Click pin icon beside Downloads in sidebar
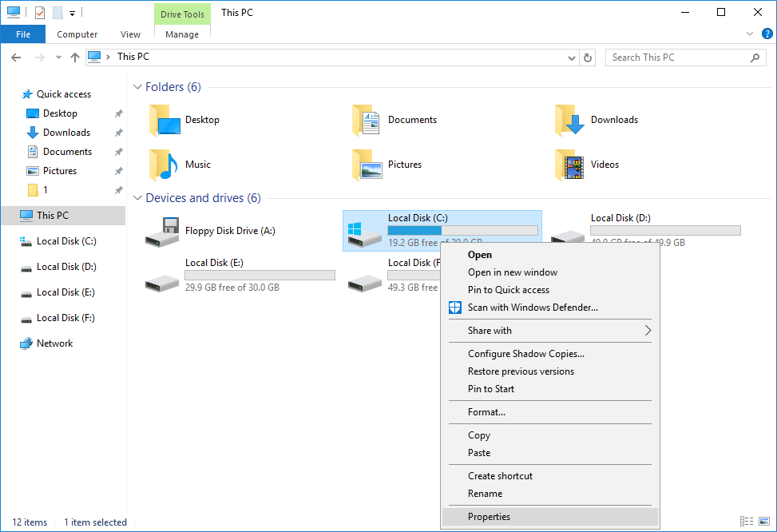777x532 pixels. point(118,133)
